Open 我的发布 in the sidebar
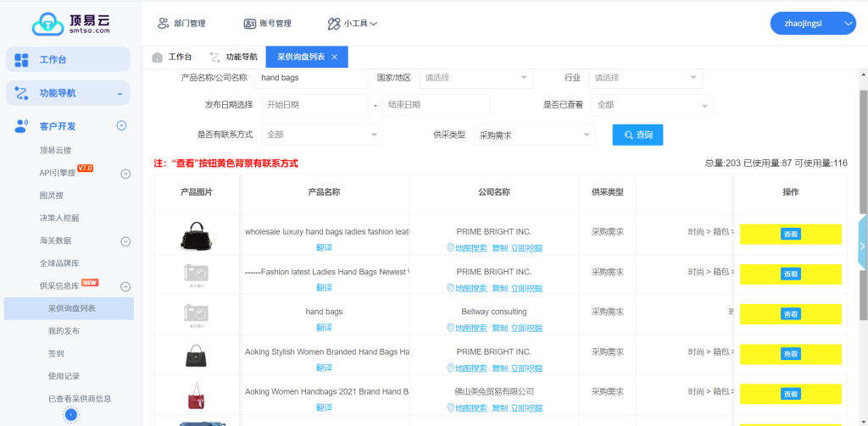The height and width of the screenshot is (426, 868). [x=65, y=331]
